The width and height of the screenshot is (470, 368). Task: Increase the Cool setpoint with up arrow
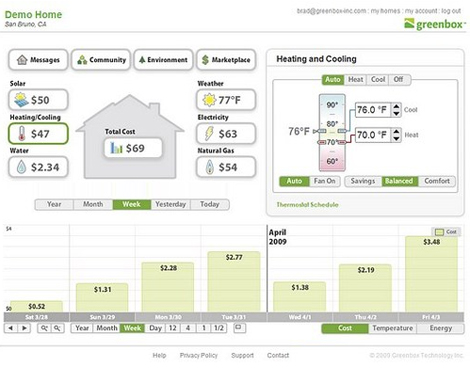[396, 107]
